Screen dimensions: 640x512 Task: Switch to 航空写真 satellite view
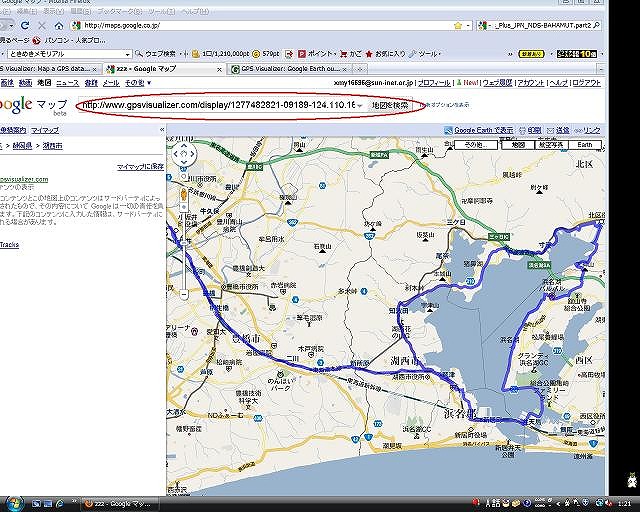point(551,145)
